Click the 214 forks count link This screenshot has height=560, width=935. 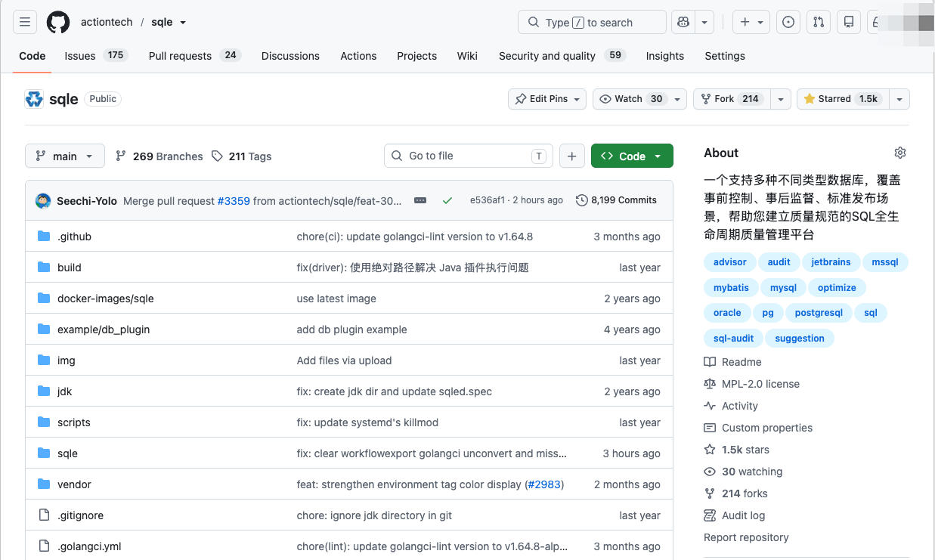tap(745, 493)
